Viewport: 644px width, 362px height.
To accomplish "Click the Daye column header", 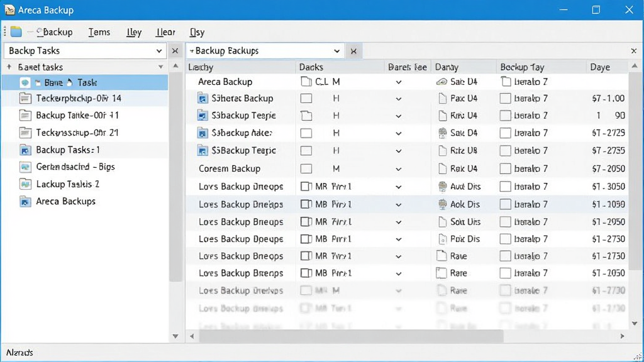I will click(x=606, y=67).
